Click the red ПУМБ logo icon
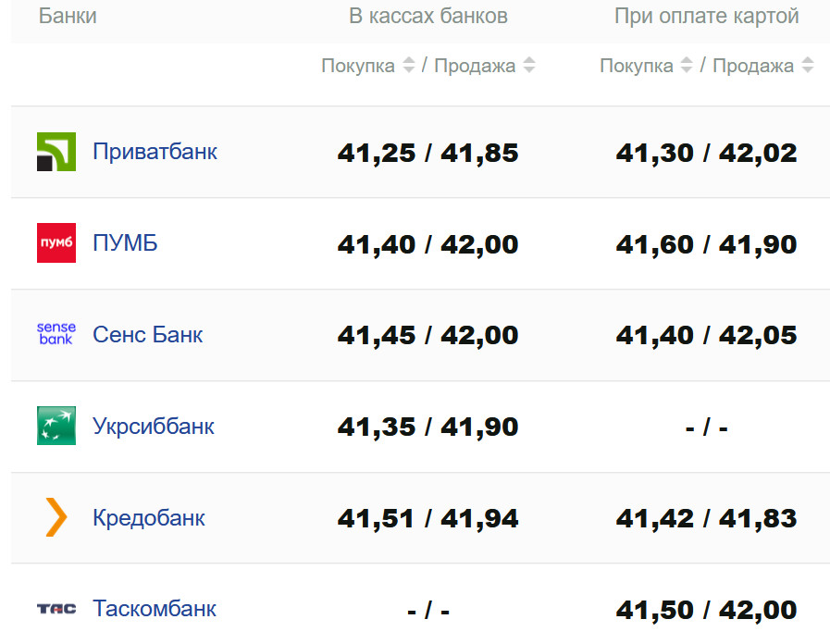 (x=56, y=243)
